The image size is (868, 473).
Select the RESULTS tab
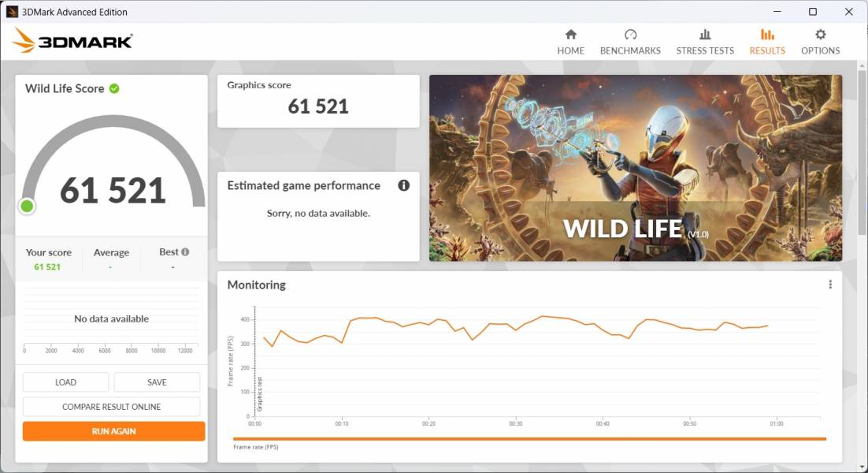pos(767,42)
